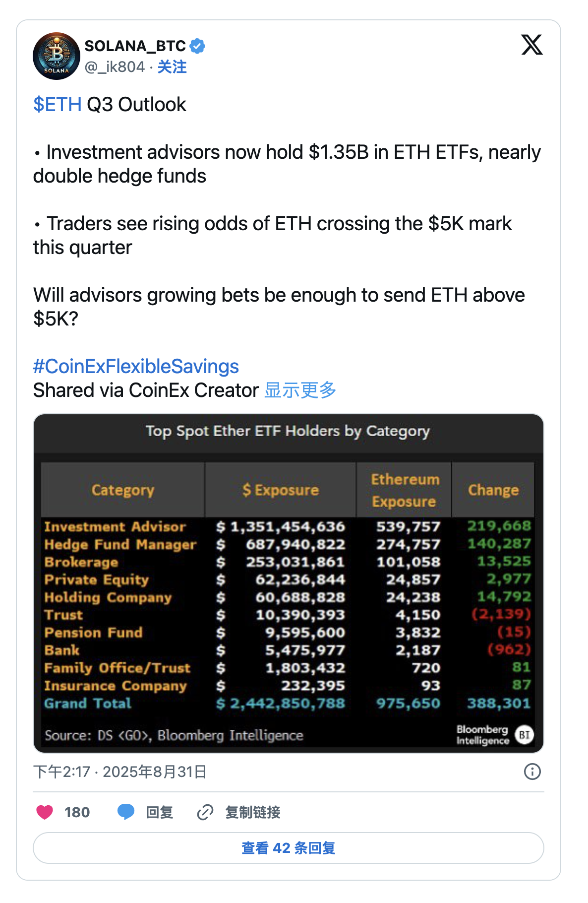Click the 复制链接 copy link label
Screen dimensions: 588x903
(253, 812)
